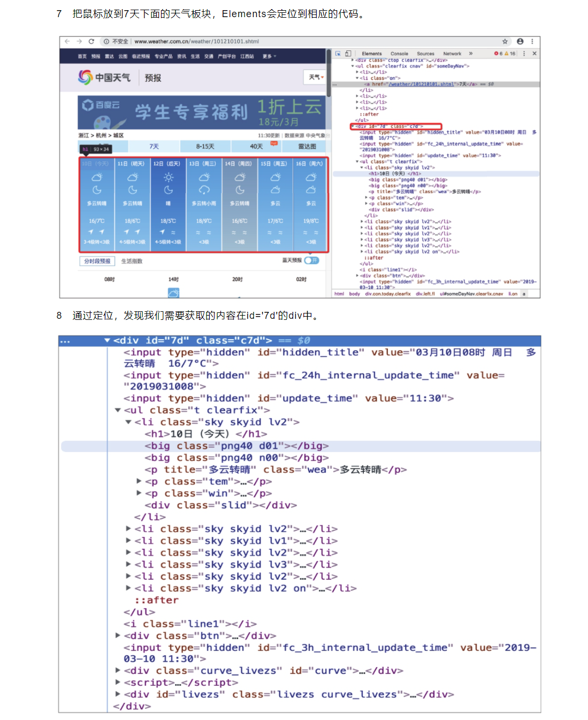Image resolution: width=588 pixels, height=720 pixels.
Task: Switch to the Network tab
Action: pyautogui.click(x=452, y=53)
